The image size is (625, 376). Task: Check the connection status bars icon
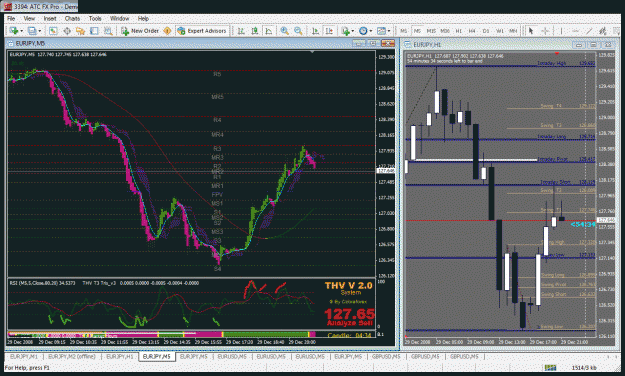coord(550,367)
